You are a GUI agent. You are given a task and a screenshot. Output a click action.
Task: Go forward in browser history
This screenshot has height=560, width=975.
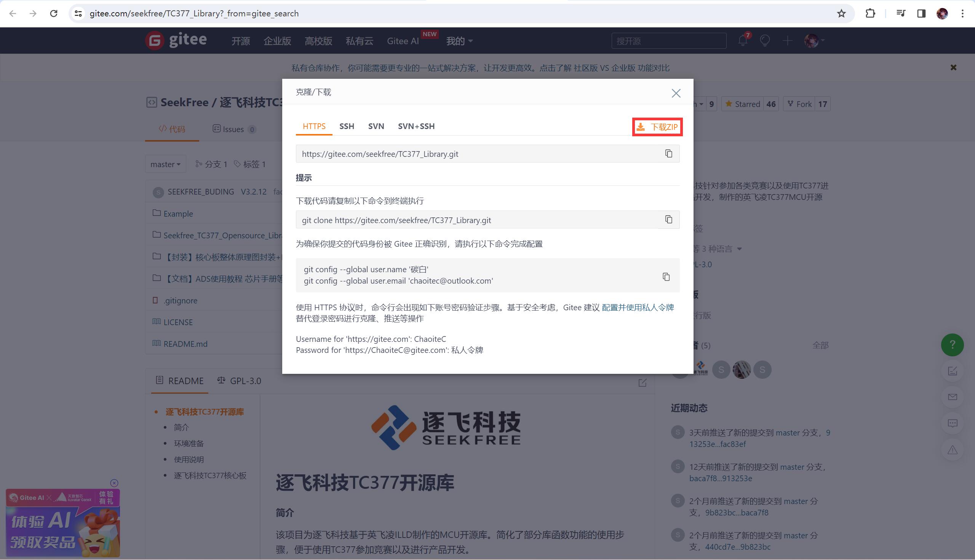[33, 13]
